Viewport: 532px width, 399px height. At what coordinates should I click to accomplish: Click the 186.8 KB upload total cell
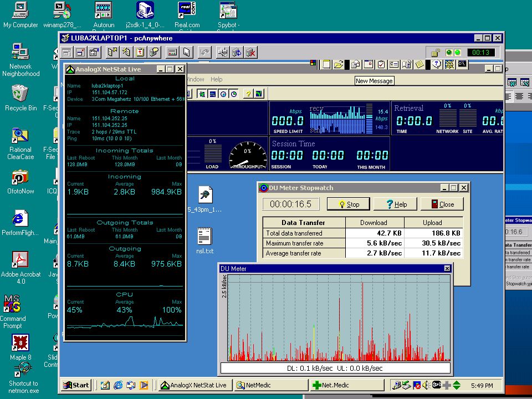(433, 233)
